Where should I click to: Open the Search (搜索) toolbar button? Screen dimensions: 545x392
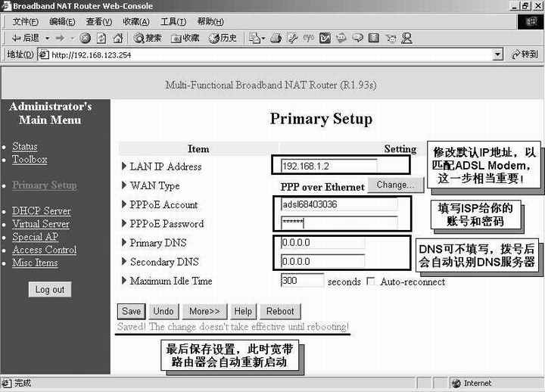[148, 39]
